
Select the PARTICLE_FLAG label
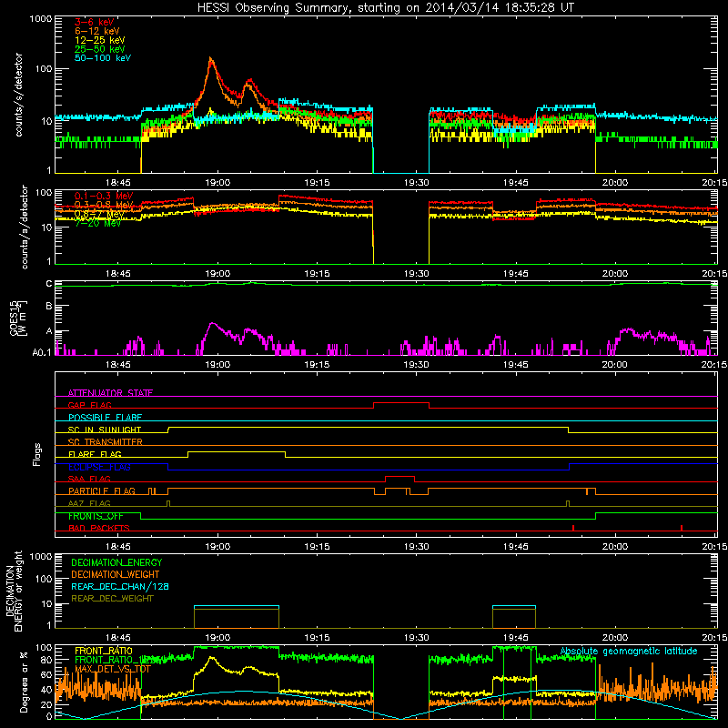coord(102,491)
